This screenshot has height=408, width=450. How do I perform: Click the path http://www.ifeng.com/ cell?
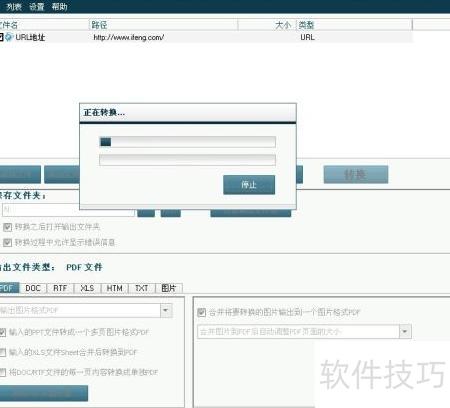coord(129,37)
